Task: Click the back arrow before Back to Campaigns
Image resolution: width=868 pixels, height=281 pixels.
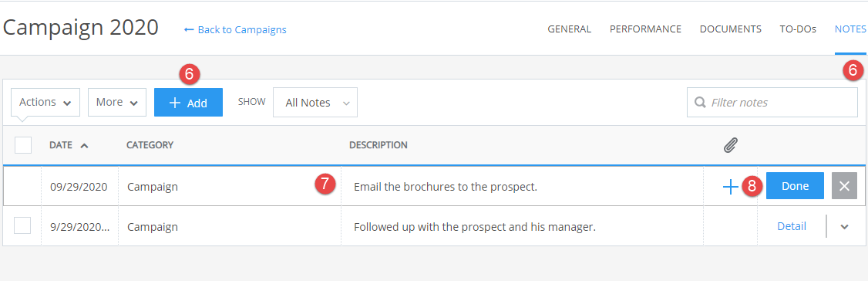Action: (189, 29)
